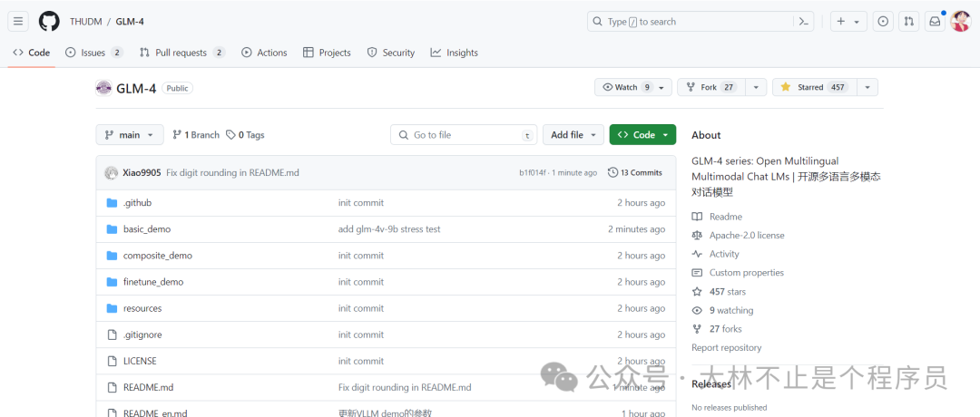Switch to the Pull requests tab

pos(182,53)
